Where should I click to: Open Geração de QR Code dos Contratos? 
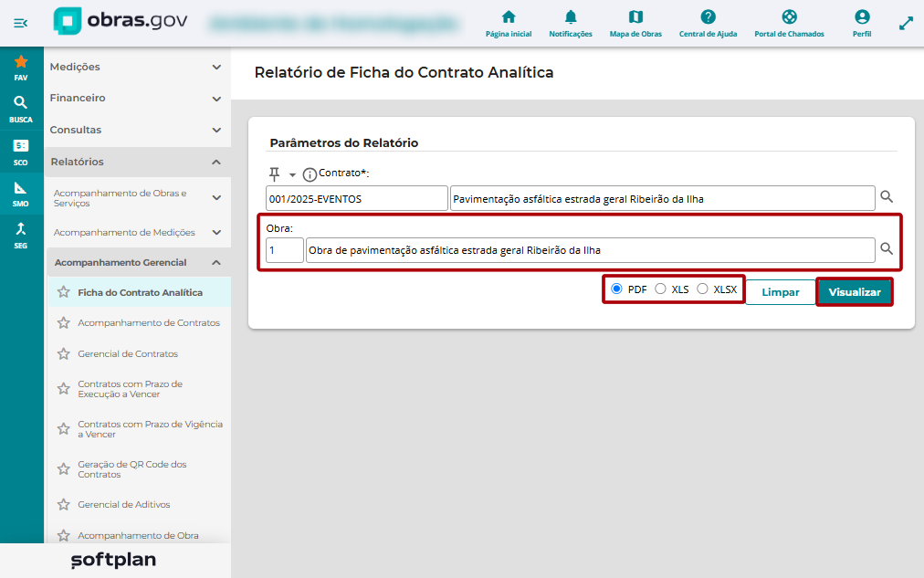pyautogui.click(x=132, y=469)
